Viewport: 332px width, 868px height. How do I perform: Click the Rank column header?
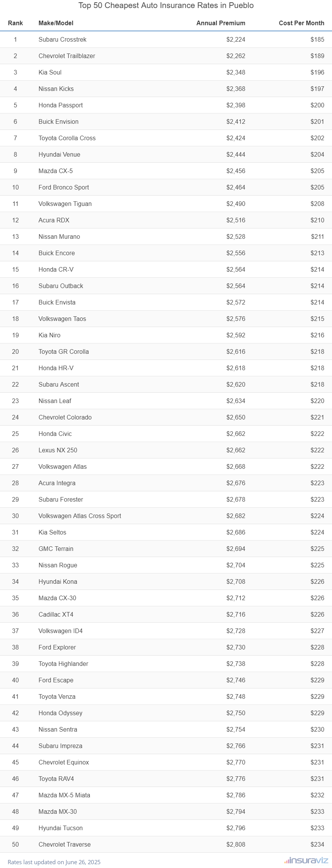(15, 23)
